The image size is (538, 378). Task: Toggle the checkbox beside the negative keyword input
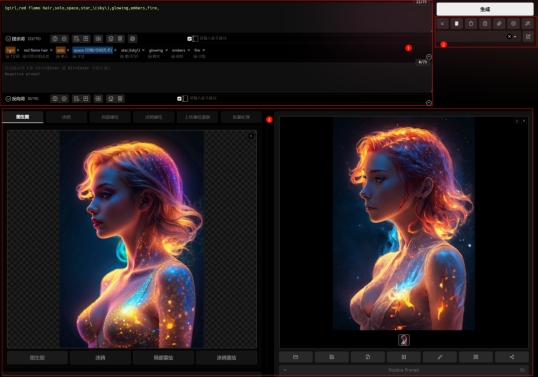click(x=179, y=99)
